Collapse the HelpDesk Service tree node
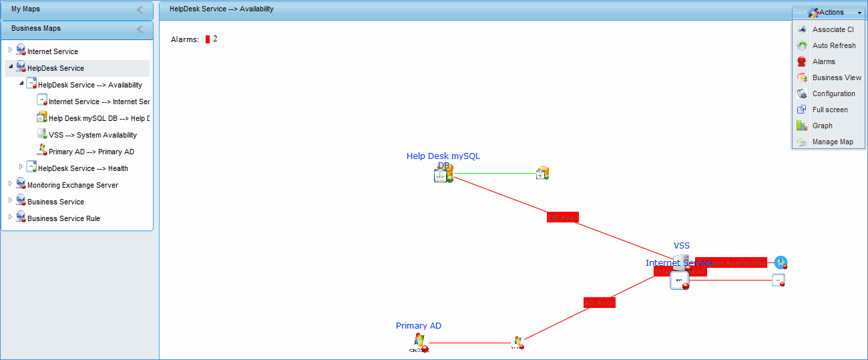 coord(10,67)
